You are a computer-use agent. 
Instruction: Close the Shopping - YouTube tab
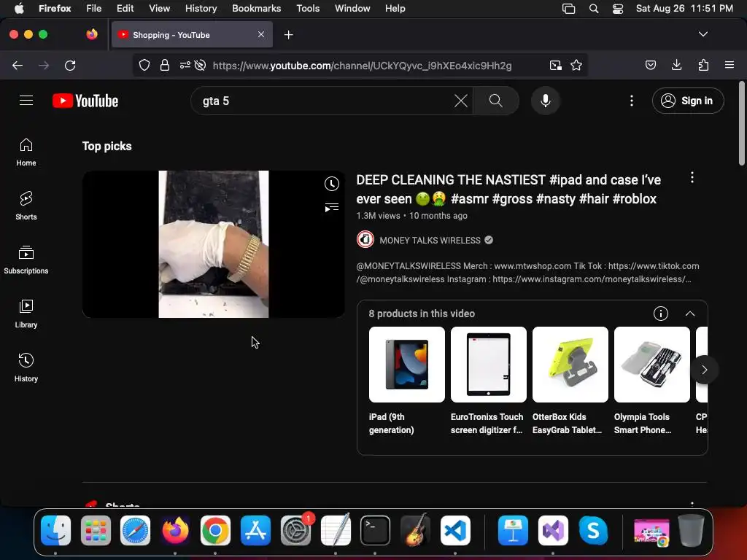click(261, 34)
